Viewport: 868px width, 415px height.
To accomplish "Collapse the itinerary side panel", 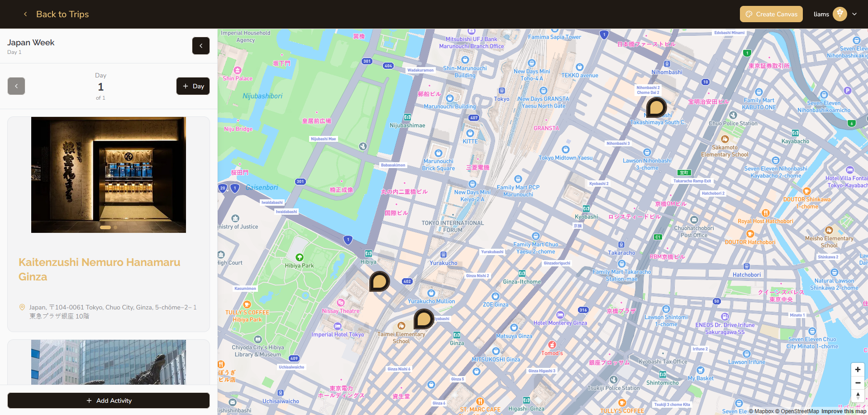I will pos(201,45).
